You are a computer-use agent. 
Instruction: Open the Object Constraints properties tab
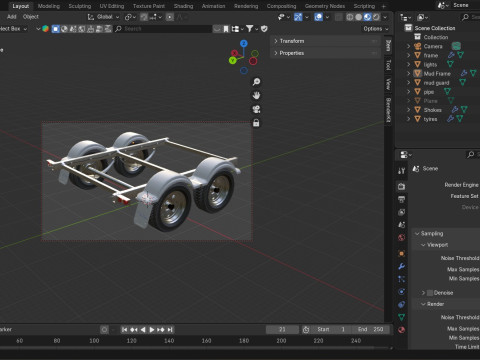point(401,304)
